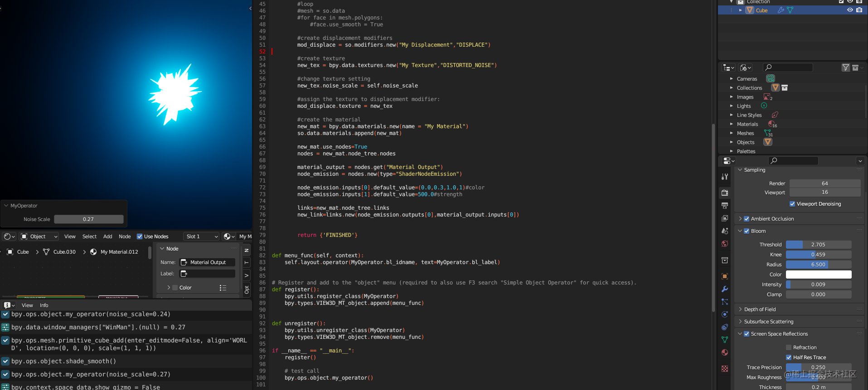The height and width of the screenshot is (390, 868).
Task: Open the Collection properties tab icon
Action: 725,260
